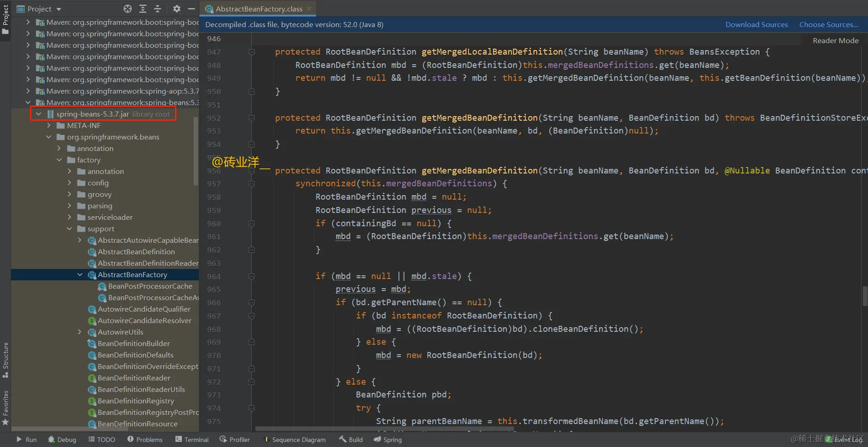Click the annotation folder under factory
Screen dimensions: 868x447
click(101, 171)
